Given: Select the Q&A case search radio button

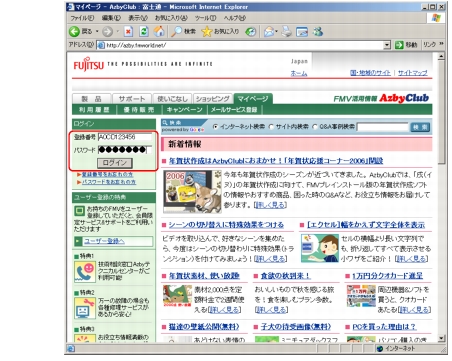Looking at the screenshot, I should coord(315,127).
